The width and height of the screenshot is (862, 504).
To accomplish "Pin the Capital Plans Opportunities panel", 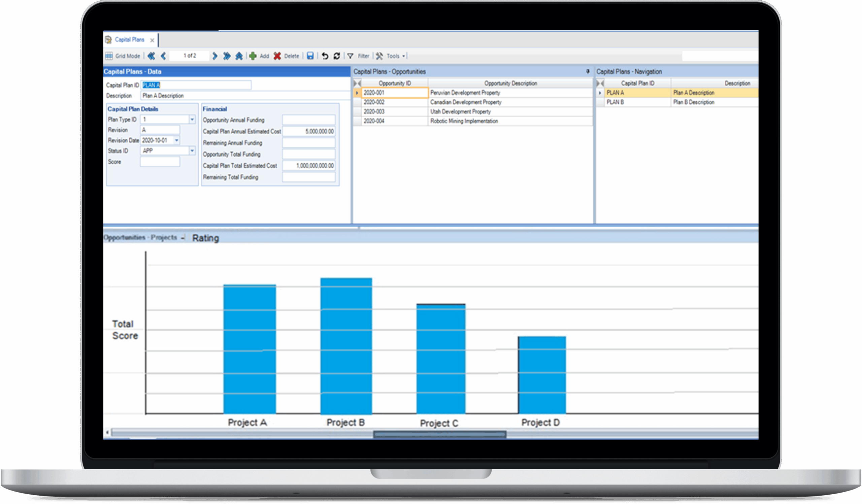I will point(588,71).
